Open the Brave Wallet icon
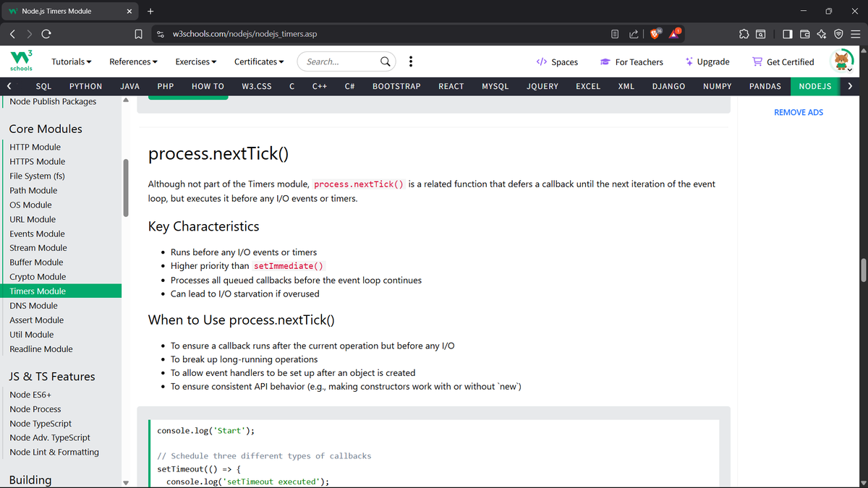 coord(804,34)
